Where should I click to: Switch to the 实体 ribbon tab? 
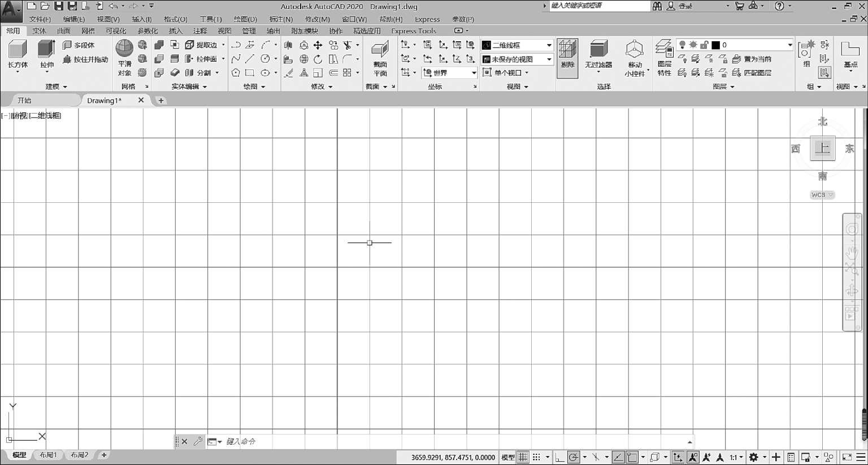click(39, 31)
